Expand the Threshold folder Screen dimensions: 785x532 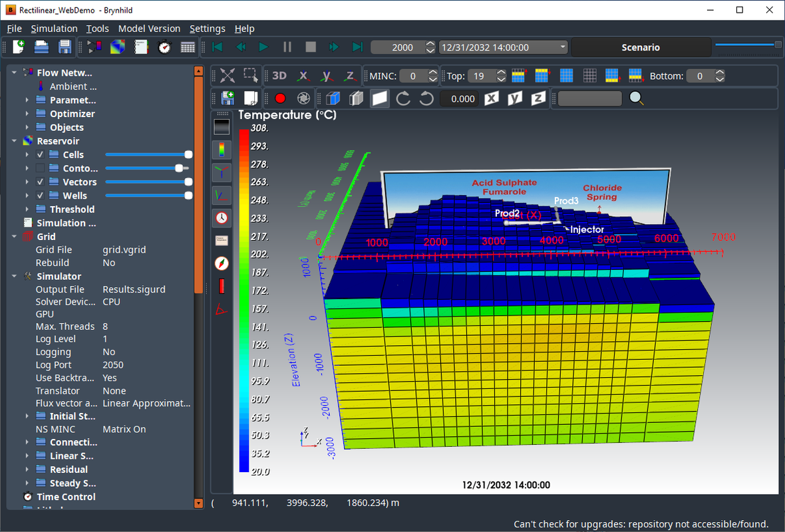tap(27, 209)
